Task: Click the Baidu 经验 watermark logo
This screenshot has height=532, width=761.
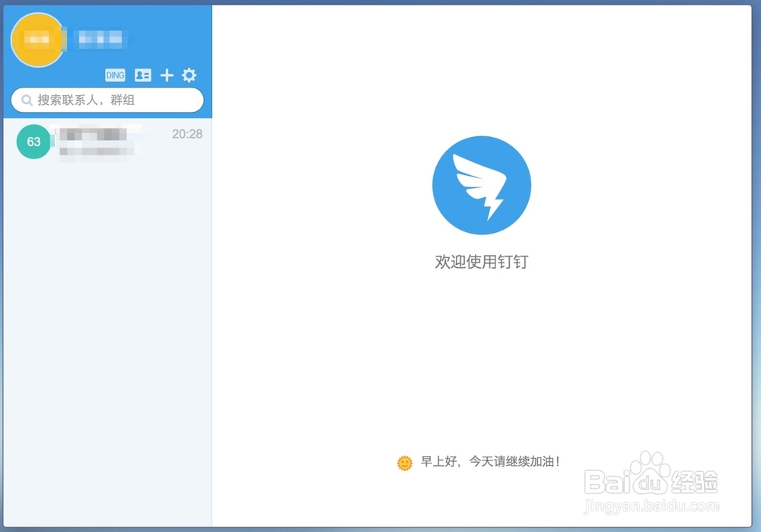Action: pos(651,482)
